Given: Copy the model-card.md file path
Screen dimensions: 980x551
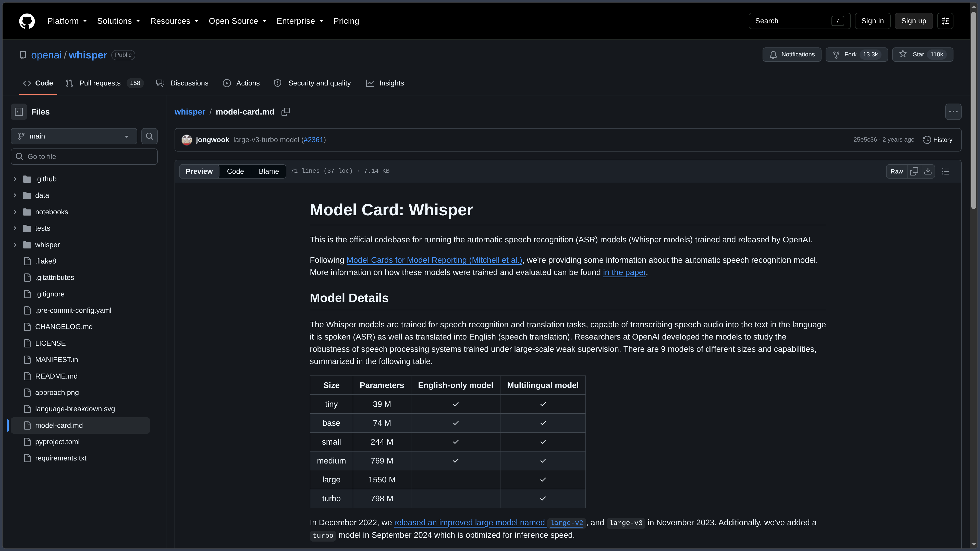Looking at the screenshot, I should point(285,112).
